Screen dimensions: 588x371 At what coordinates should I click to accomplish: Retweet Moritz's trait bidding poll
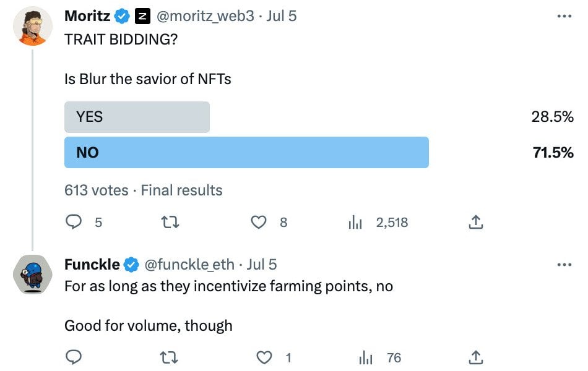pyautogui.click(x=170, y=222)
